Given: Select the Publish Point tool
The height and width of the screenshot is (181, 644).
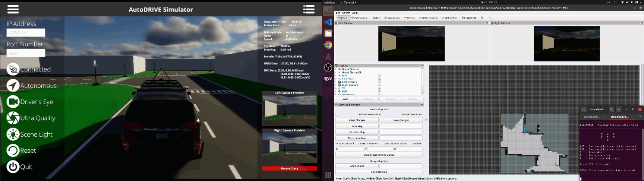Looking at the screenshot, I should point(469,18).
